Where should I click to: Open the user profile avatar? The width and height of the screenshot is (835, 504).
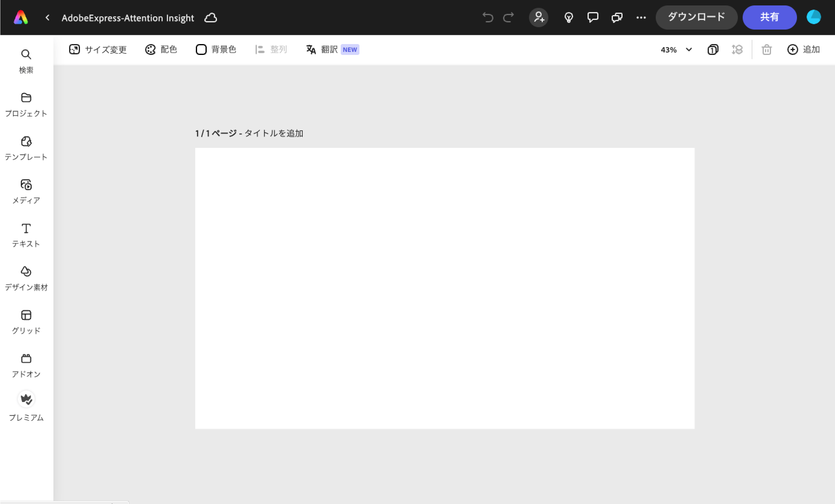pyautogui.click(x=814, y=17)
